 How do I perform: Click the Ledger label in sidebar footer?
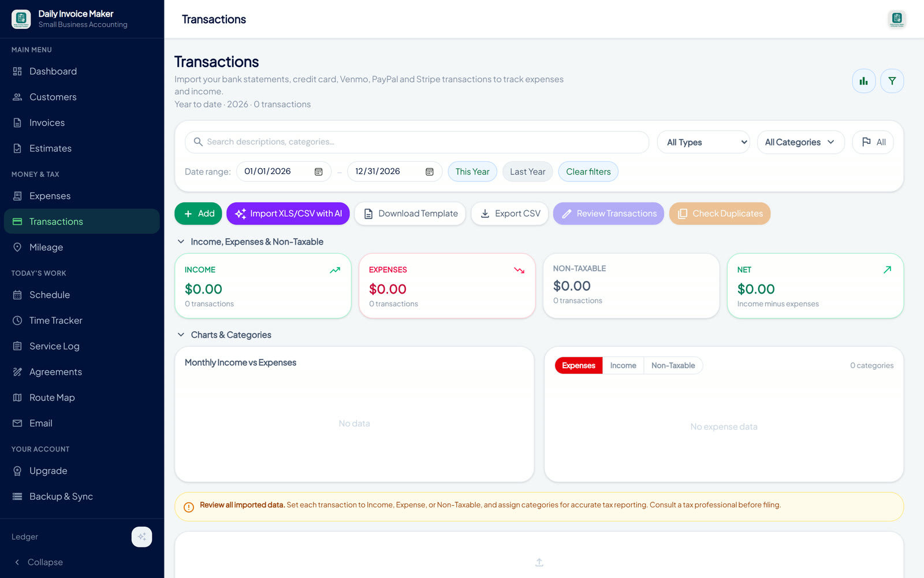(25, 537)
